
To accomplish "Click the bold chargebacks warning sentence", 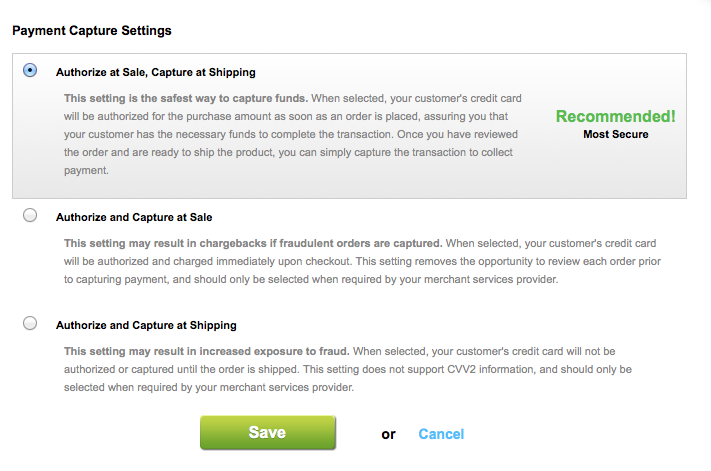I will click(x=253, y=243).
